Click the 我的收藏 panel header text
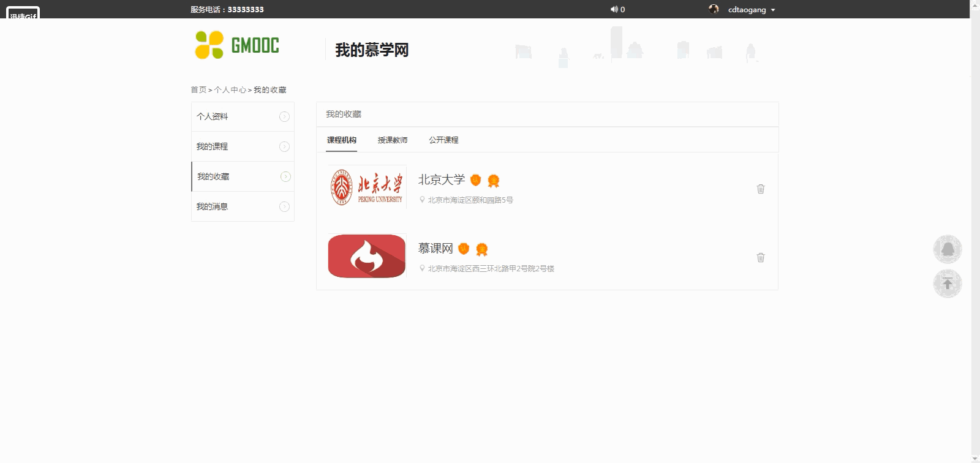 click(344, 114)
